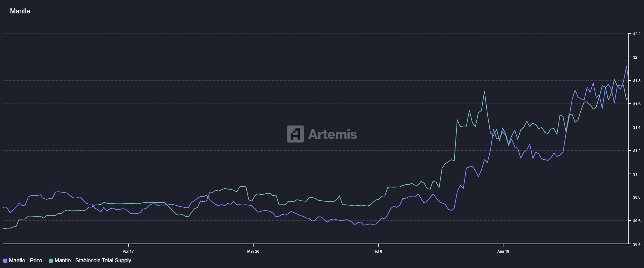
Task: Click the green supply line's sharp mid-August spike
Action: coord(484,91)
